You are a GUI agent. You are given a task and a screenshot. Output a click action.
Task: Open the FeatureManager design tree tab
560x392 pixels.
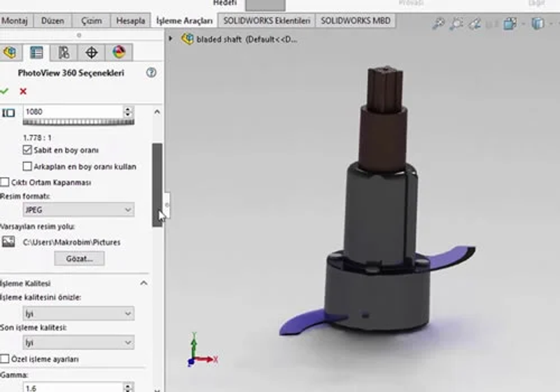pyautogui.click(x=10, y=52)
